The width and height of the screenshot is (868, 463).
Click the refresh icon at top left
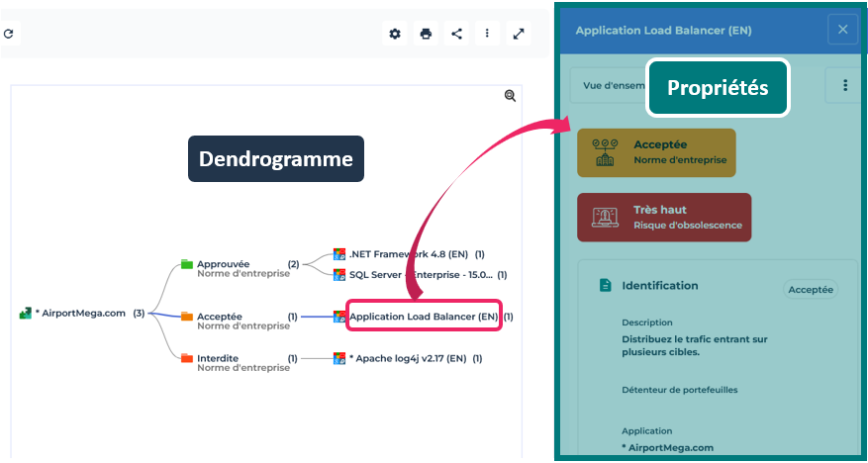(8, 34)
